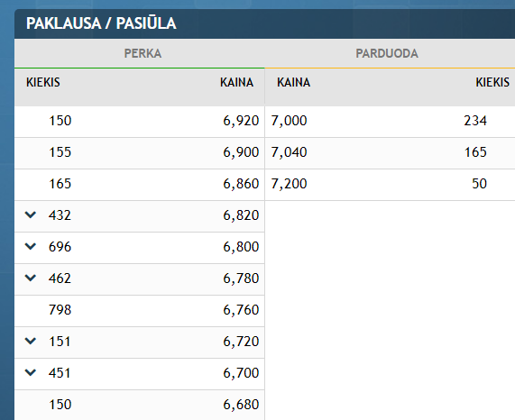The height and width of the screenshot is (420, 515).
Task: Select the ask price 7,200
Action: pyautogui.click(x=289, y=184)
